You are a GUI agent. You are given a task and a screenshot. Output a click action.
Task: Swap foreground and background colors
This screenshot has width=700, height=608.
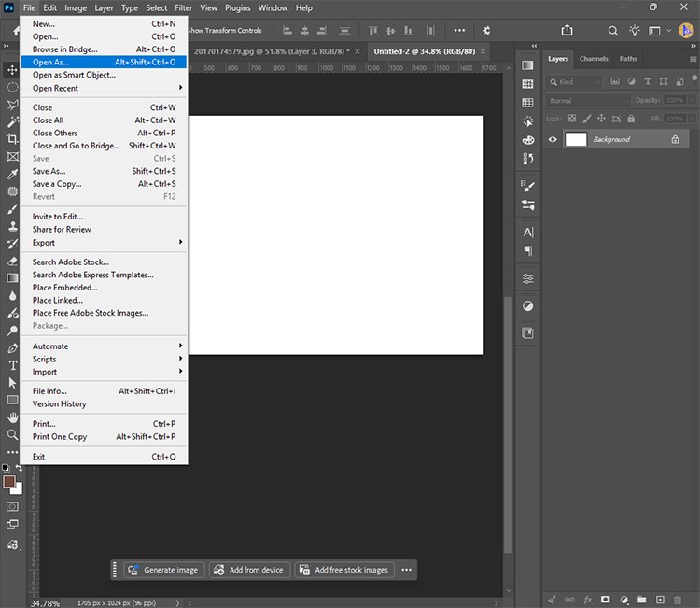tap(19, 468)
